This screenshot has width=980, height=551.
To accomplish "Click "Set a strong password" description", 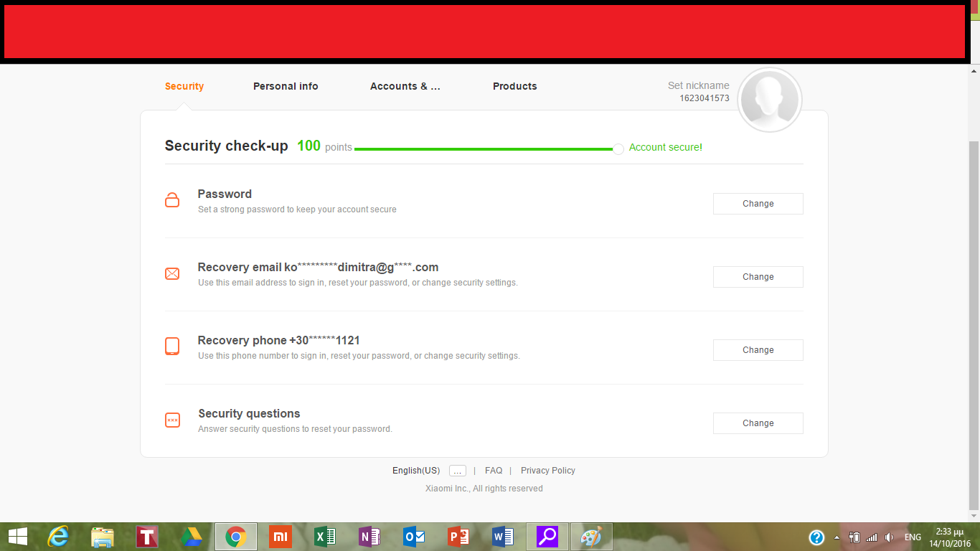I will (297, 209).
